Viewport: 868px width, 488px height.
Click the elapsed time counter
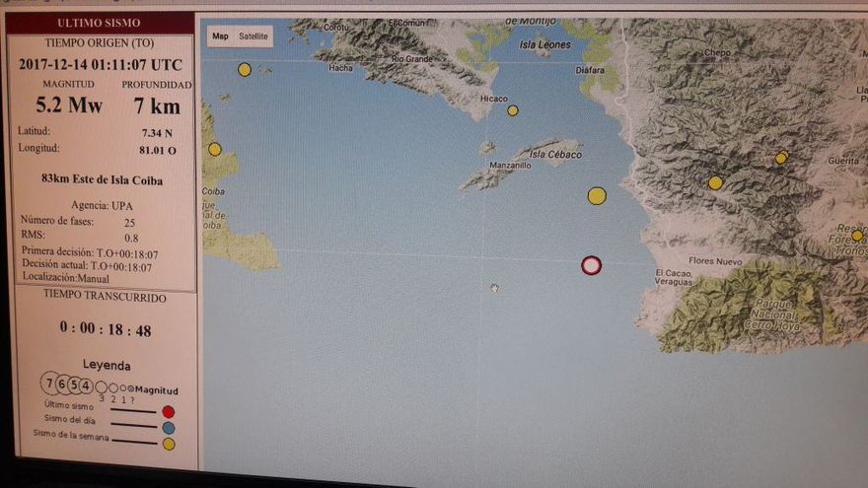click(105, 330)
